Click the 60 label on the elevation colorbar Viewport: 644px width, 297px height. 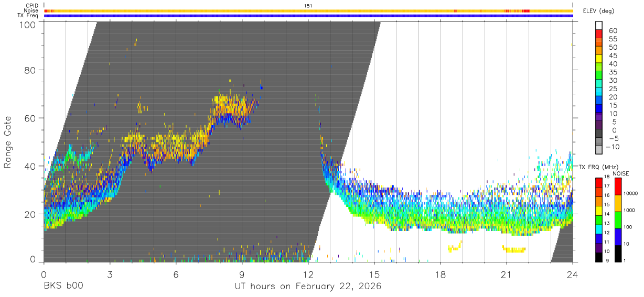tap(613, 30)
